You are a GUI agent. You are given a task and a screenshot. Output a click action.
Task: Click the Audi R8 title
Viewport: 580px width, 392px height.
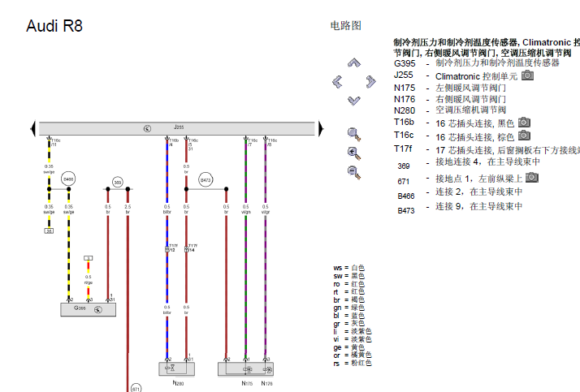pos(54,26)
